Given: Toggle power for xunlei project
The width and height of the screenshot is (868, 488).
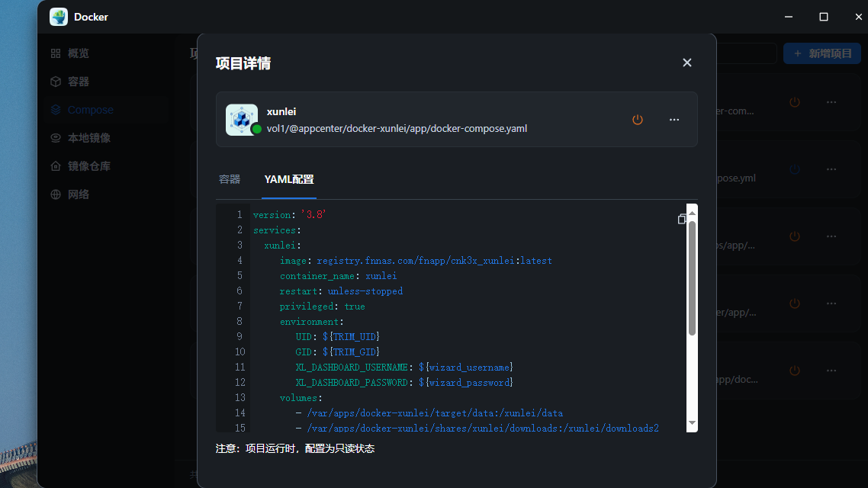Looking at the screenshot, I should click(x=638, y=120).
